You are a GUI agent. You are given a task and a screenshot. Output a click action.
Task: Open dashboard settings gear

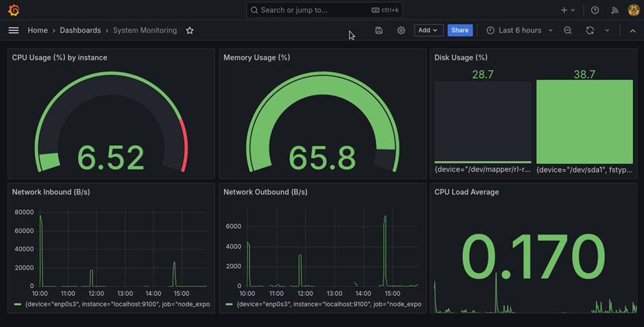(401, 30)
